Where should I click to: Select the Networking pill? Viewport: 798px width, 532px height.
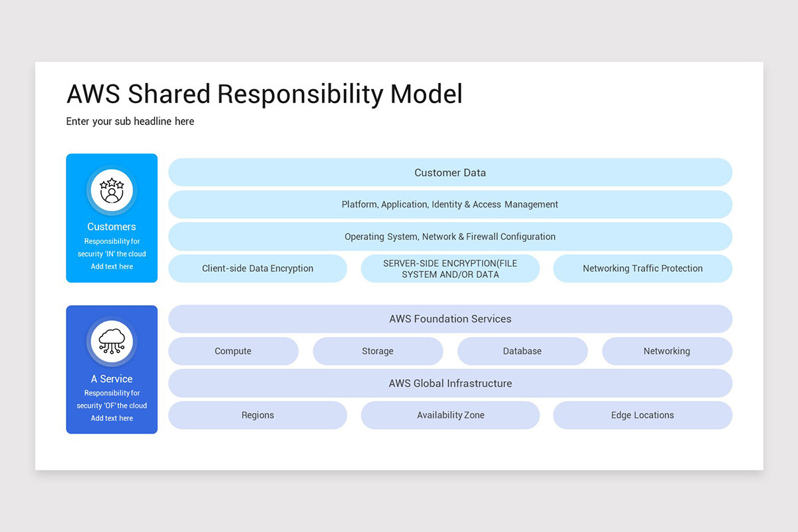(x=667, y=351)
